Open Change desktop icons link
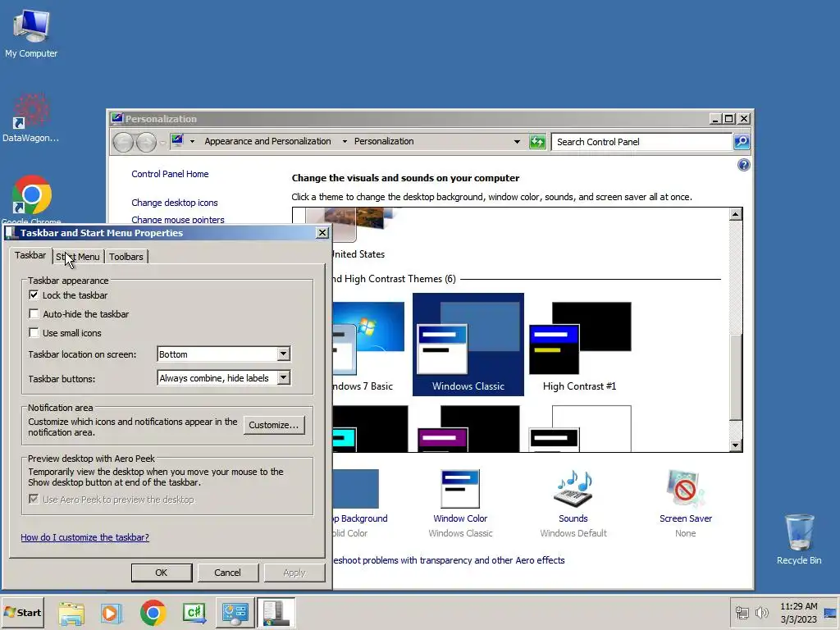The width and height of the screenshot is (840, 630). [175, 203]
